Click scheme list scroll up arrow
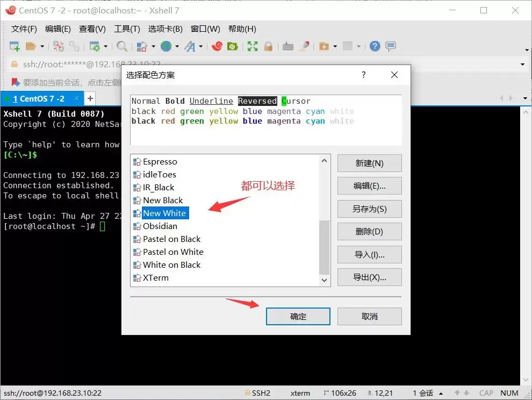Screen dimensions: 532x400 click(325, 161)
